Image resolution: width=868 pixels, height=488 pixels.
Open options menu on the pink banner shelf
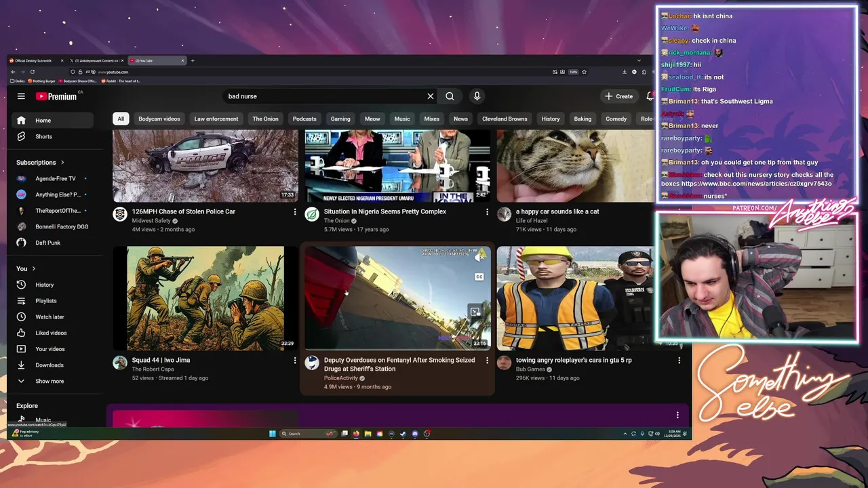[x=677, y=415]
